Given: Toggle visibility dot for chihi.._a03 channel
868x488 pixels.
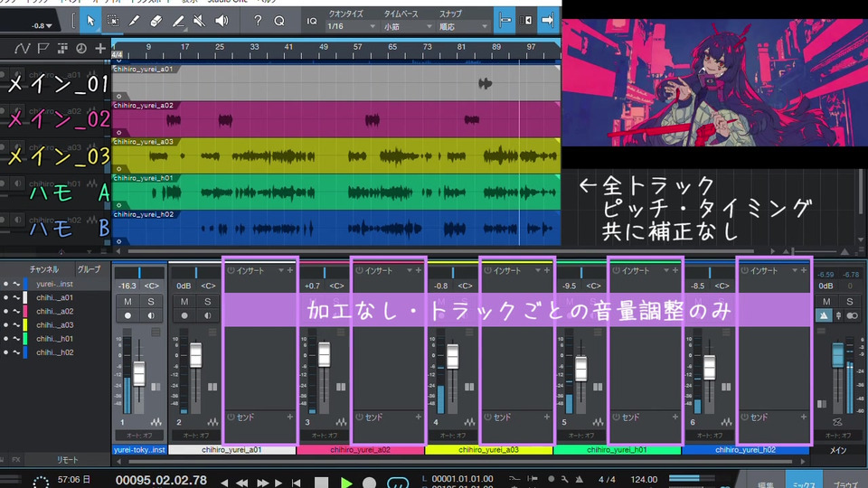Looking at the screenshot, I should coord(6,324).
